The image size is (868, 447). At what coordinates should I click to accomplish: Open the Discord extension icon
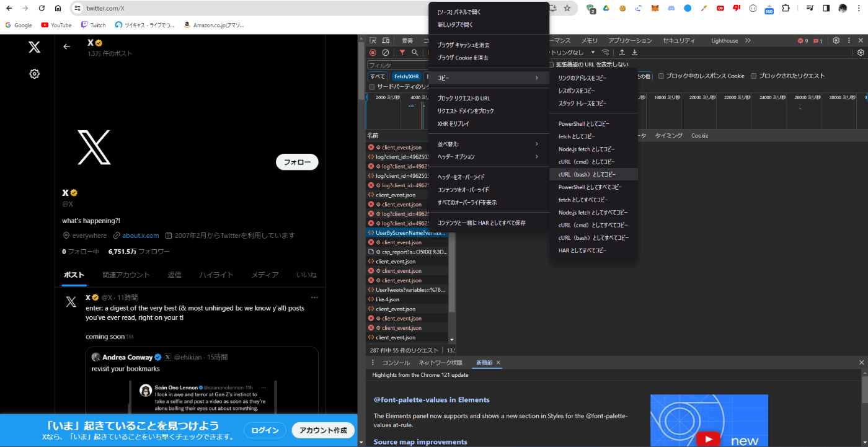(671, 8)
